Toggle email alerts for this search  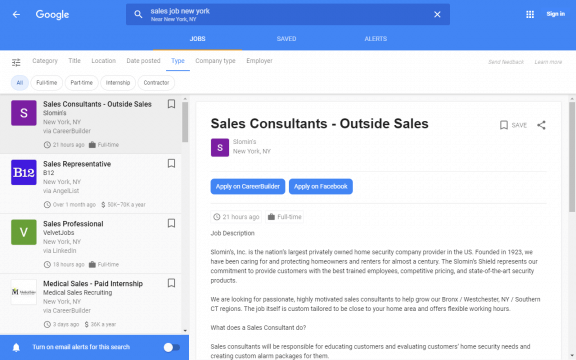[x=172, y=347]
